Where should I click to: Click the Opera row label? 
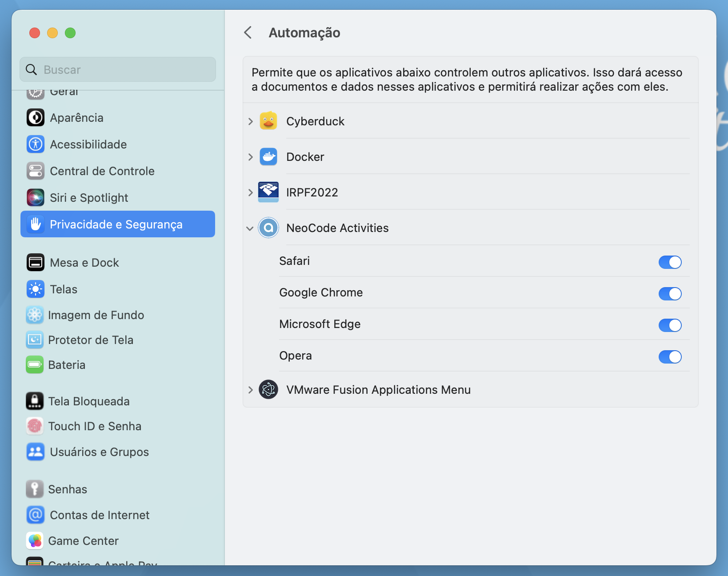296,356
